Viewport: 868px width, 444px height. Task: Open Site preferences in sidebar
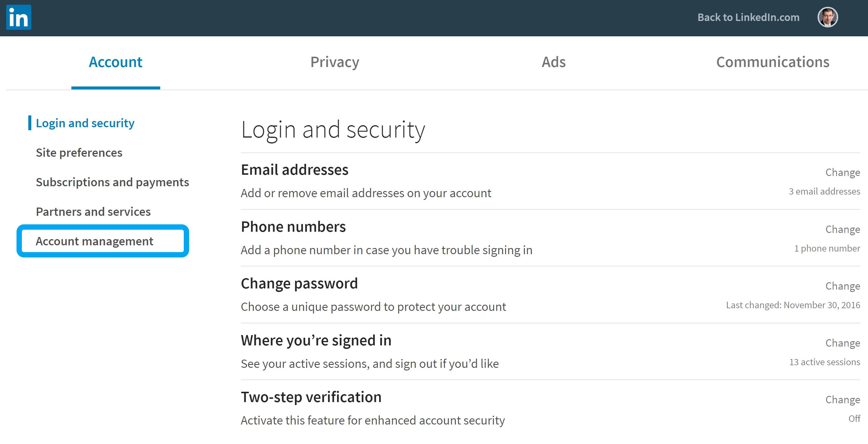pos(79,153)
